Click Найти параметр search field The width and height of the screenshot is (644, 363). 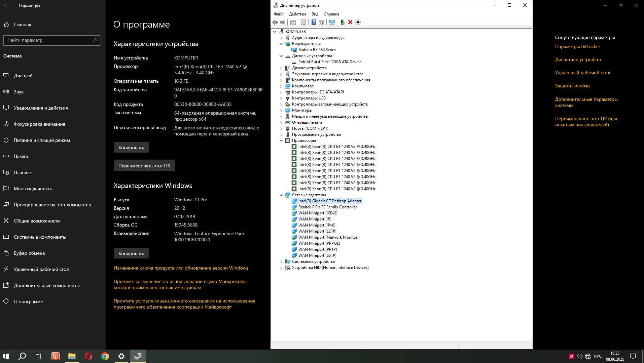click(x=52, y=40)
